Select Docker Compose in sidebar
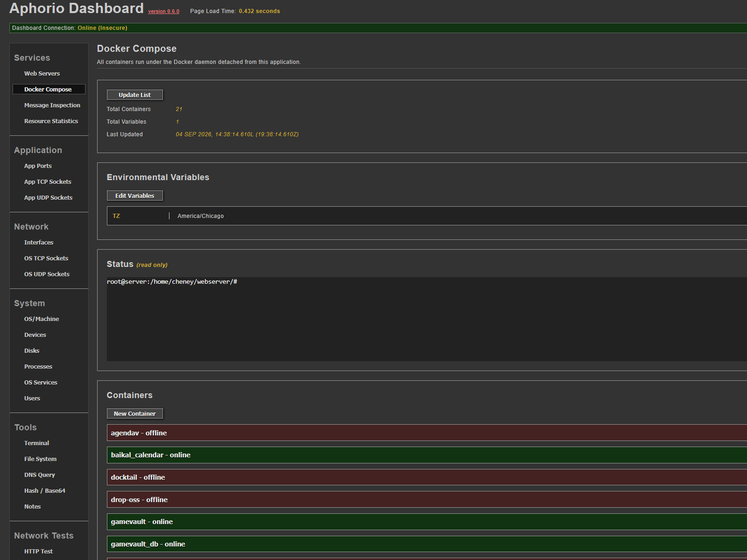 tap(49, 89)
